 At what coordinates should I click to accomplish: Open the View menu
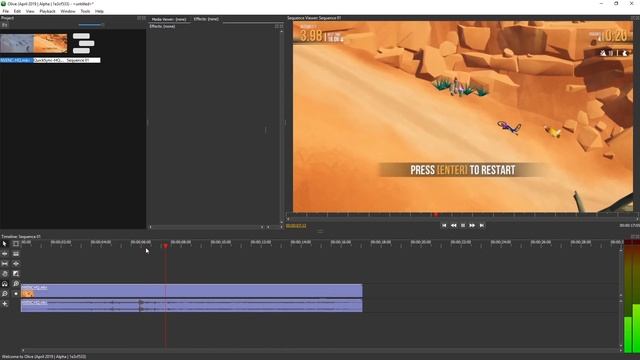[30, 11]
